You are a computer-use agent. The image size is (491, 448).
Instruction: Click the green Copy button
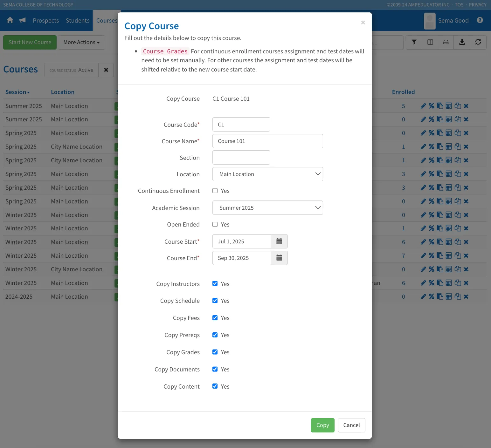(323, 425)
